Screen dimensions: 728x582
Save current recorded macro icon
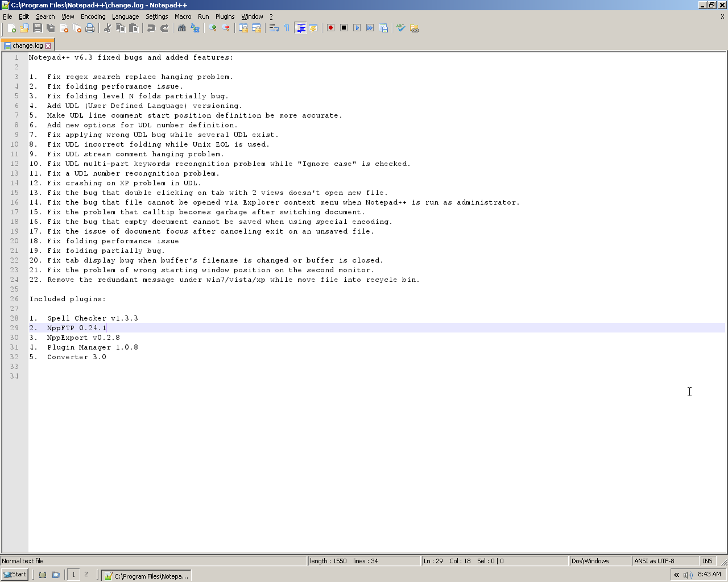pyautogui.click(x=383, y=28)
